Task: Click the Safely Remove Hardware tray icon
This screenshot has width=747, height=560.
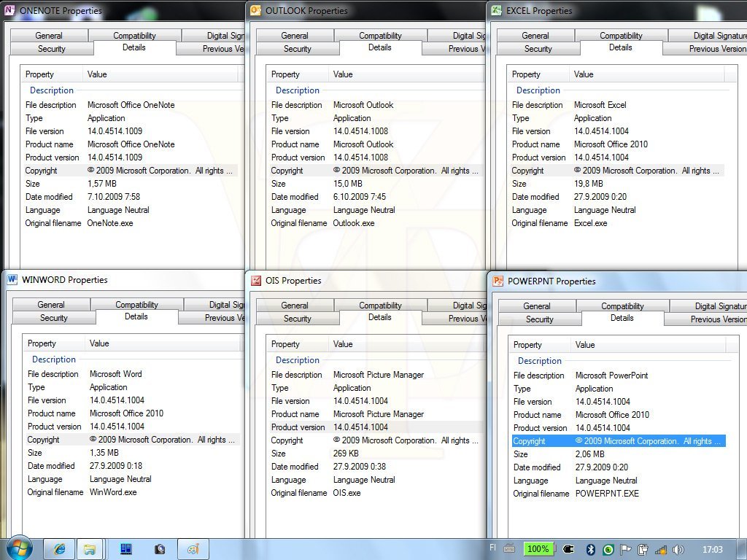Action: 643,550
